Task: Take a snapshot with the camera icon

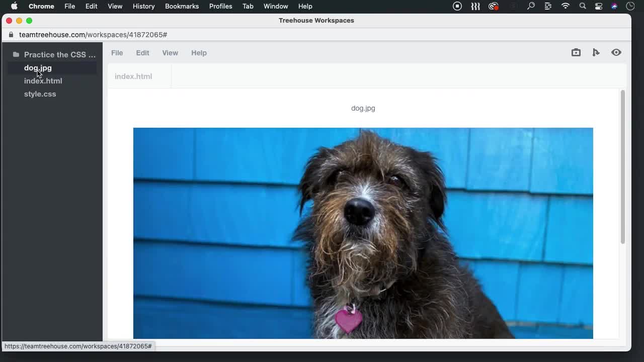Action: 576,52
